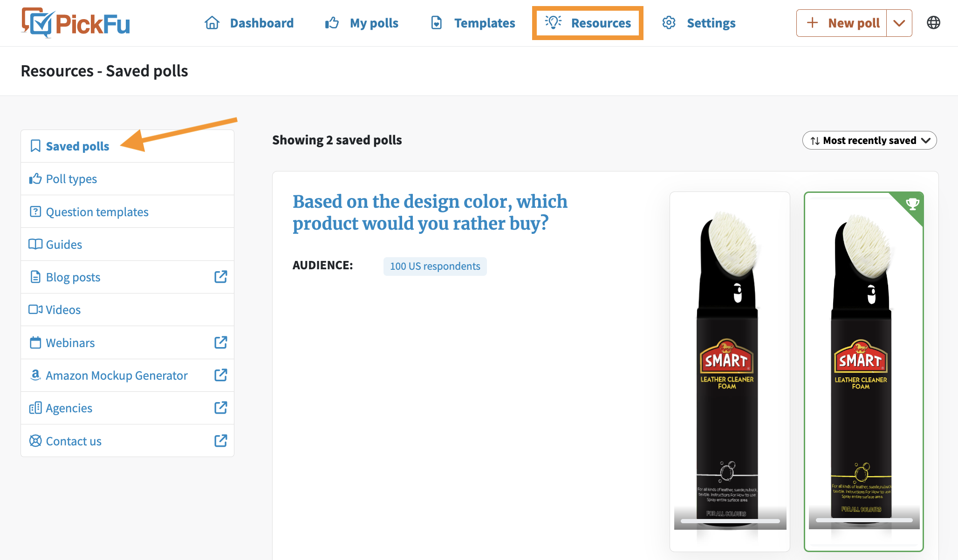Open the Most recently saved sort dropdown

[x=869, y=140]
